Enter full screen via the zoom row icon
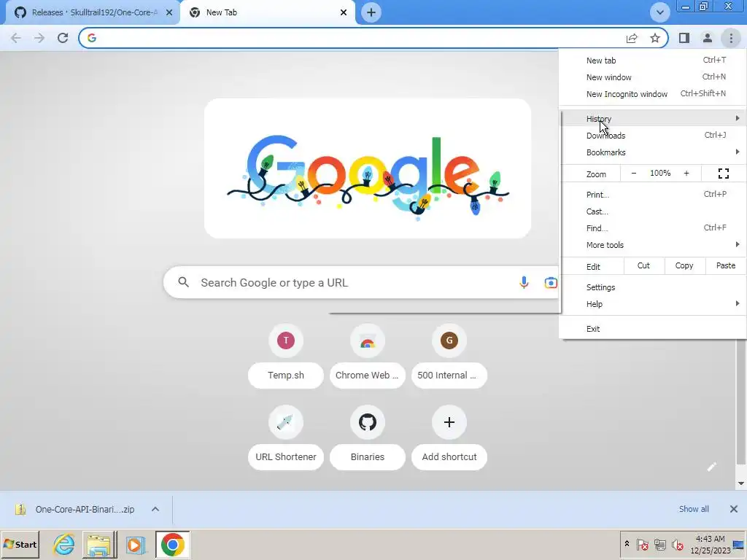This screenshot has width=747, height=560. (x=723, y=174)
